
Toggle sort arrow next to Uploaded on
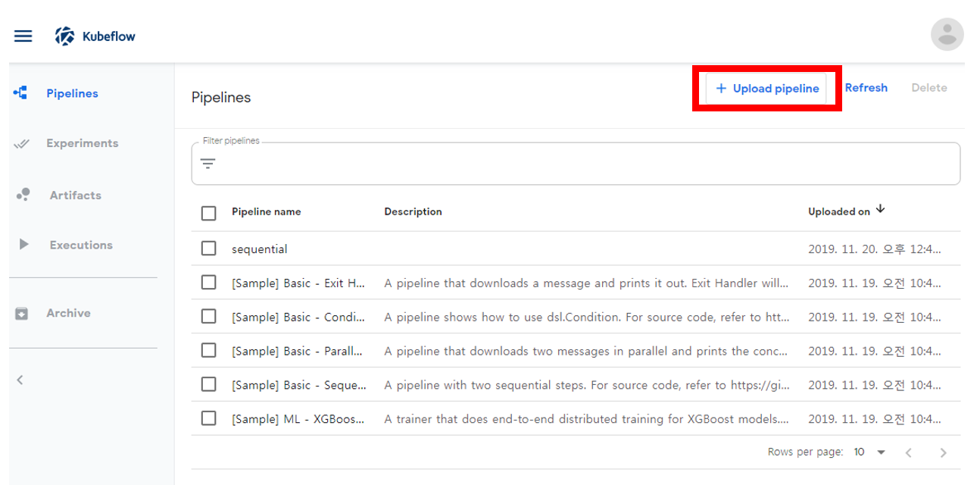[880, 209]
